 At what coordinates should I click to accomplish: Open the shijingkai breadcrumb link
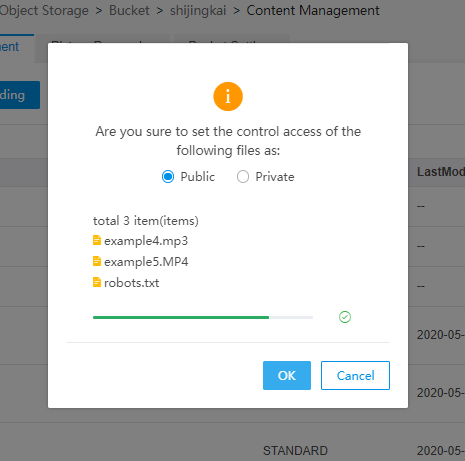[198, 11]
